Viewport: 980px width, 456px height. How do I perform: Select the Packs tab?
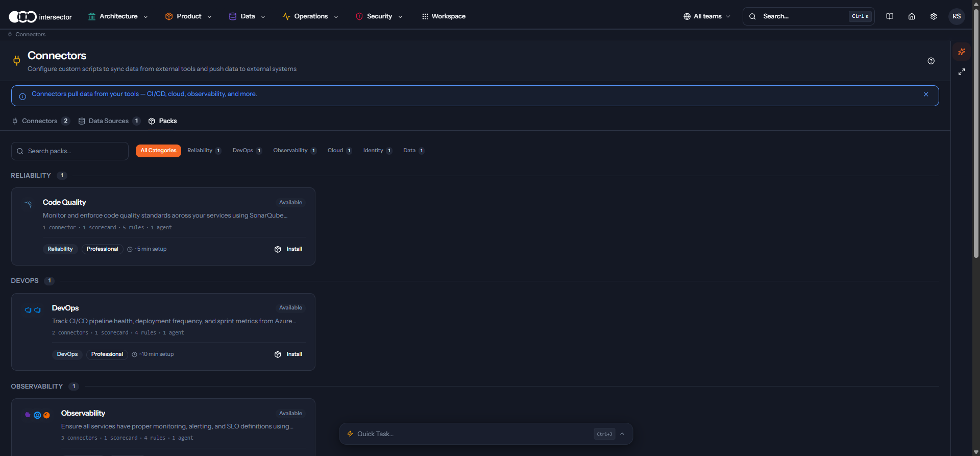tap(162, 121)
